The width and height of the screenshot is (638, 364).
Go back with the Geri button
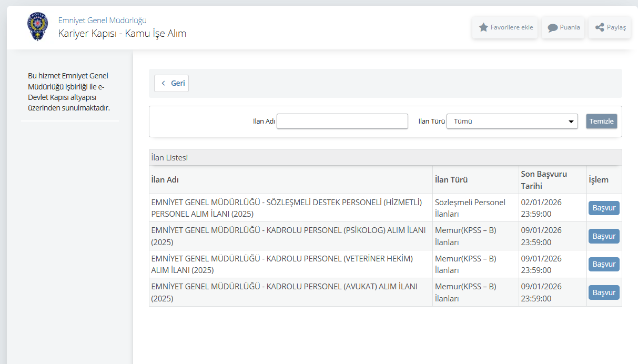point(171,83)
